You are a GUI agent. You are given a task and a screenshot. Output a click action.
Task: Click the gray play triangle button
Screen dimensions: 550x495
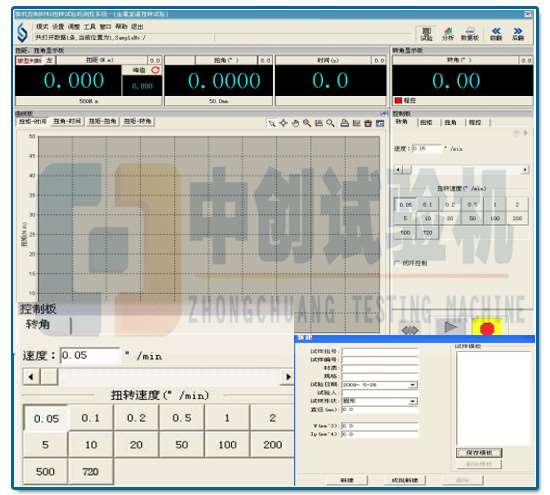pos(450,327)
